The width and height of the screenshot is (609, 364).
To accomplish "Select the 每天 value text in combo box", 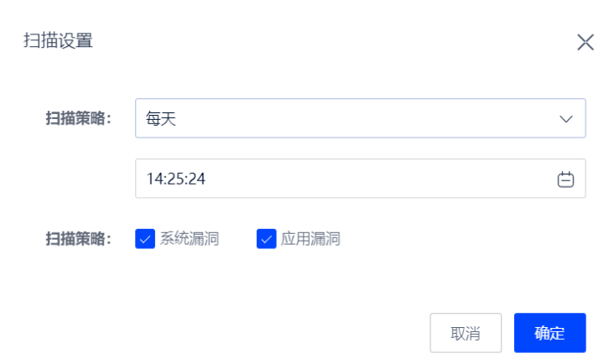I will coord(161,119).
